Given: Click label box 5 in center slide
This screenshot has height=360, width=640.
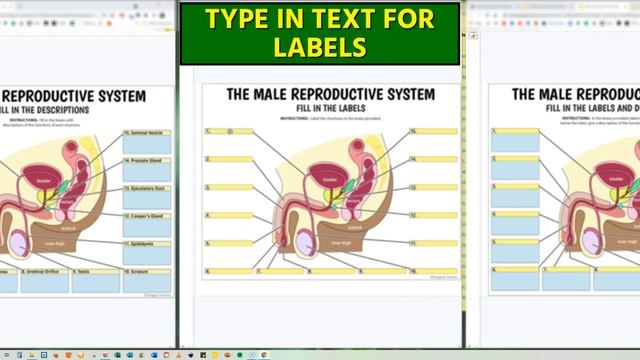Looking at the screenshot, I should 229,243.
